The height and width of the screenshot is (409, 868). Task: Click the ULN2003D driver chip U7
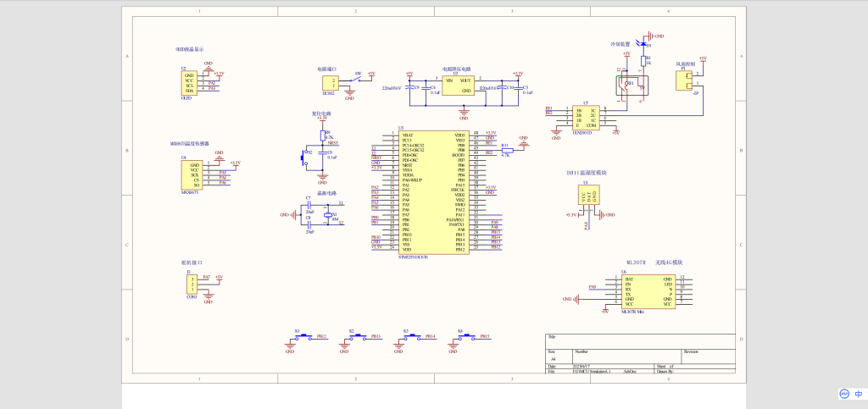[585, 118]
